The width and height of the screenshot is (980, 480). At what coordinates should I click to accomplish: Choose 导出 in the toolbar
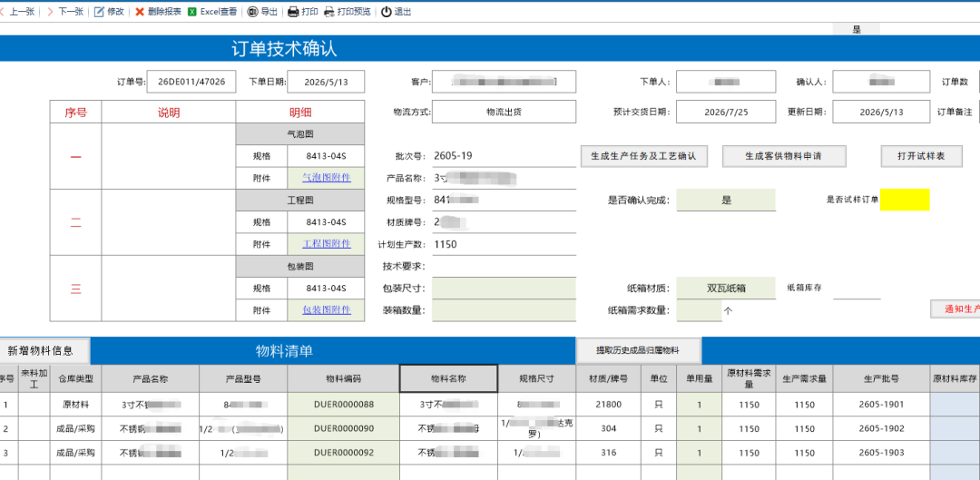(269, 12)
